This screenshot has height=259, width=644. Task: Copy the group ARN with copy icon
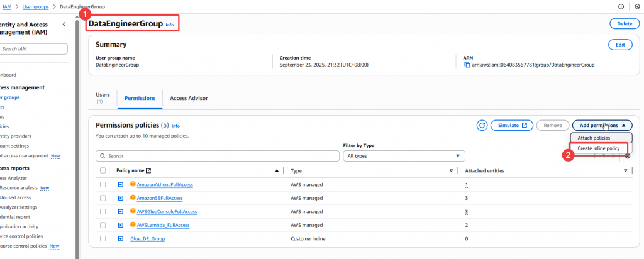(467, 65)
